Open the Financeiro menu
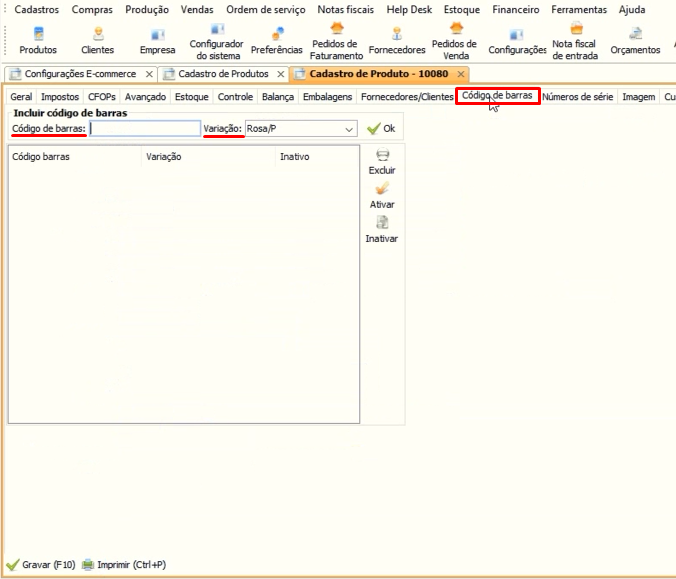 coord(516,9)
